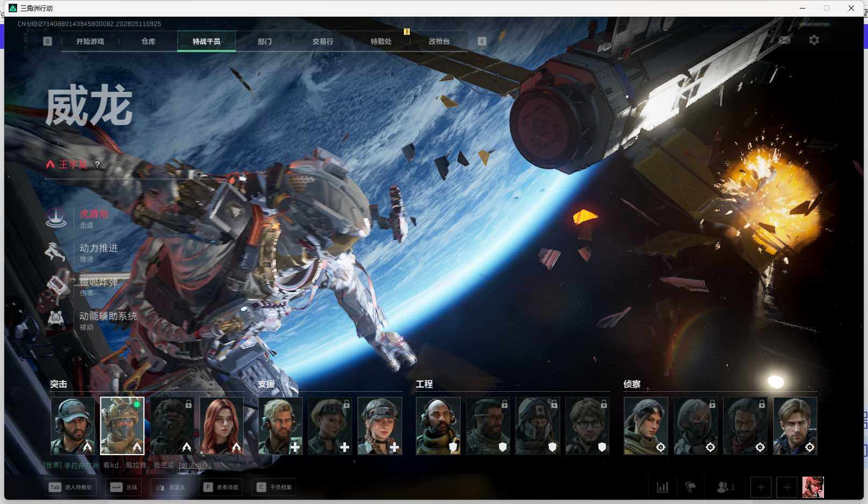Choose the 突击 operator with cap and headset

click(x=73, y=426)
